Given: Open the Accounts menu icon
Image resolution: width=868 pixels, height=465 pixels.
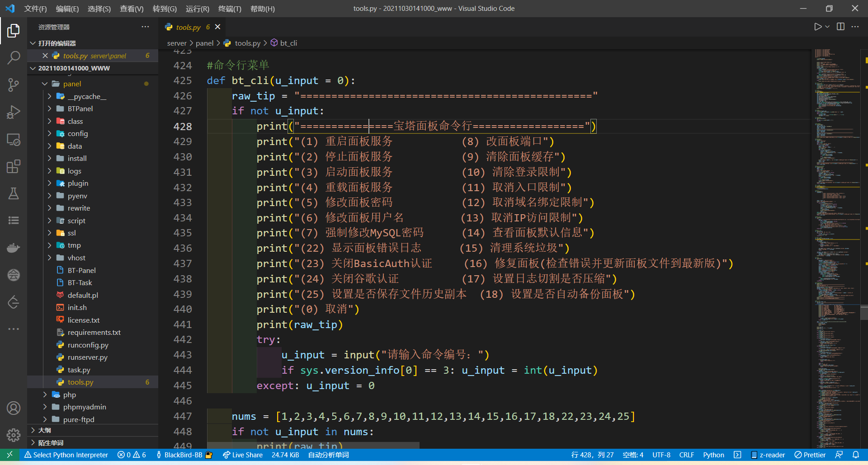Looking at the screenshot, I should [14, 408].
